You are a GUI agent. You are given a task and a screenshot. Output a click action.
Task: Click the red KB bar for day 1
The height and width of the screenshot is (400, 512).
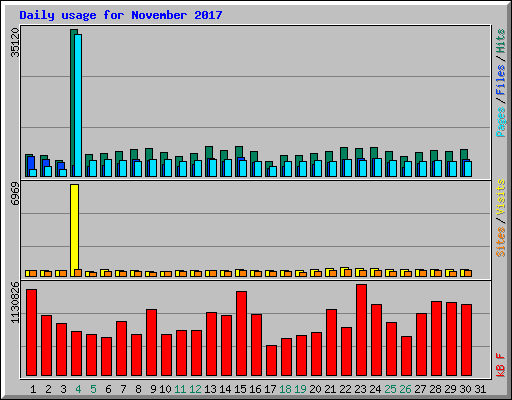[31, 333]
